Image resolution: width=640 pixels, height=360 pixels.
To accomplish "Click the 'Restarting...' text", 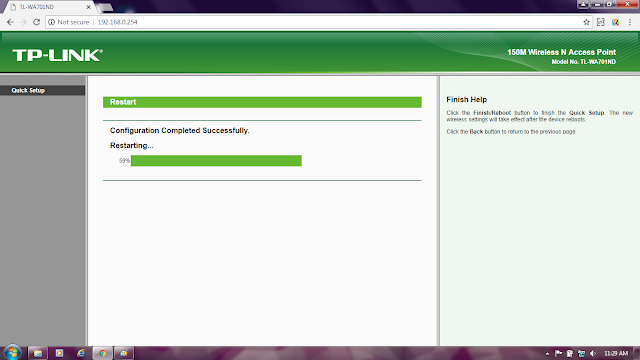I will [131, 146].
